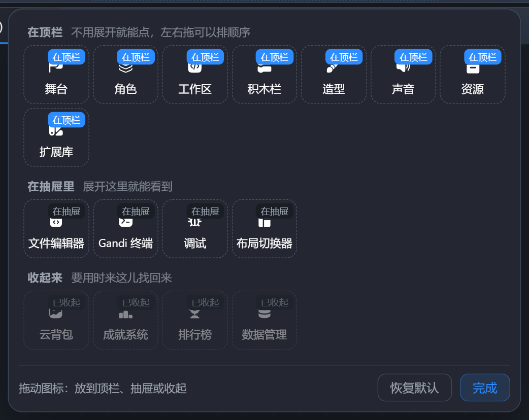Select the 声音 speaker card

coord(403,75)
